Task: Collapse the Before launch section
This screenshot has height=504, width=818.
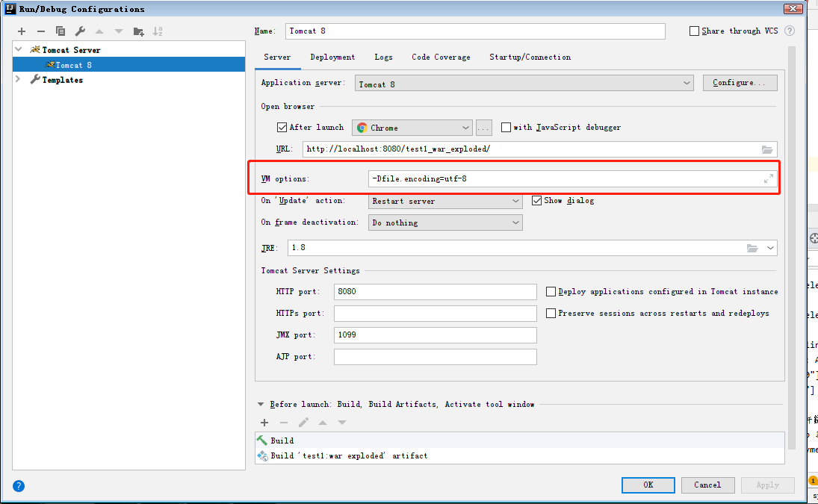Action: (261, 405)
